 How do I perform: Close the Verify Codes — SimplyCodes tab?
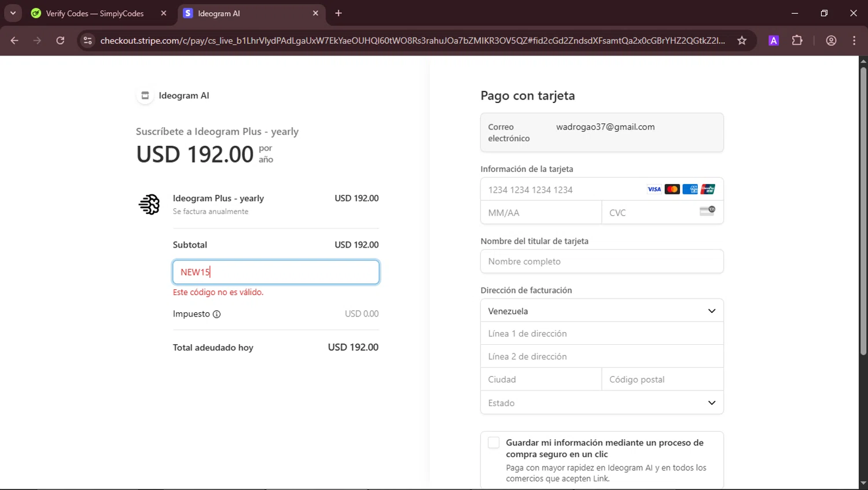[164, 13]
